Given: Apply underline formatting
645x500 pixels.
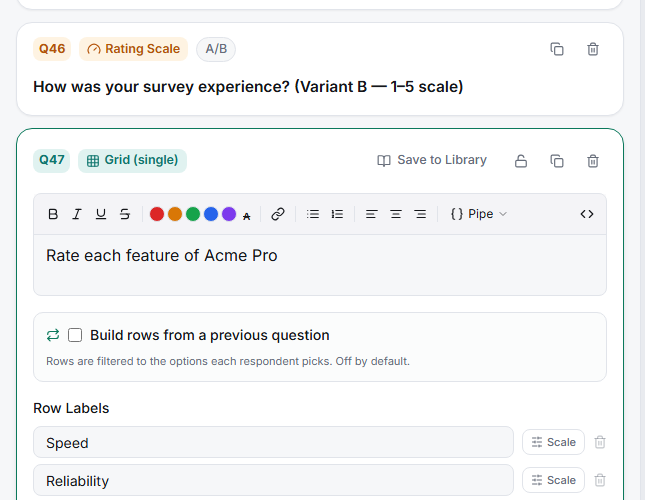Looking at the screenshot, I should click(101, 214).
